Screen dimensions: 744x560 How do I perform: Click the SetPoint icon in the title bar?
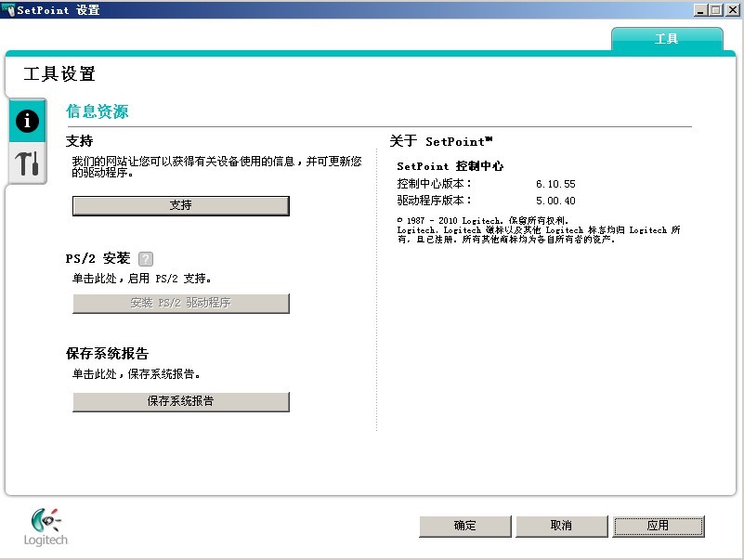[x=9, y=10]
